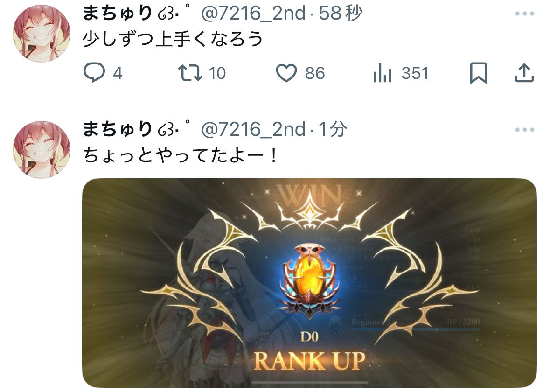Open the 1分 timestamp of second tweet

(333, 129)
